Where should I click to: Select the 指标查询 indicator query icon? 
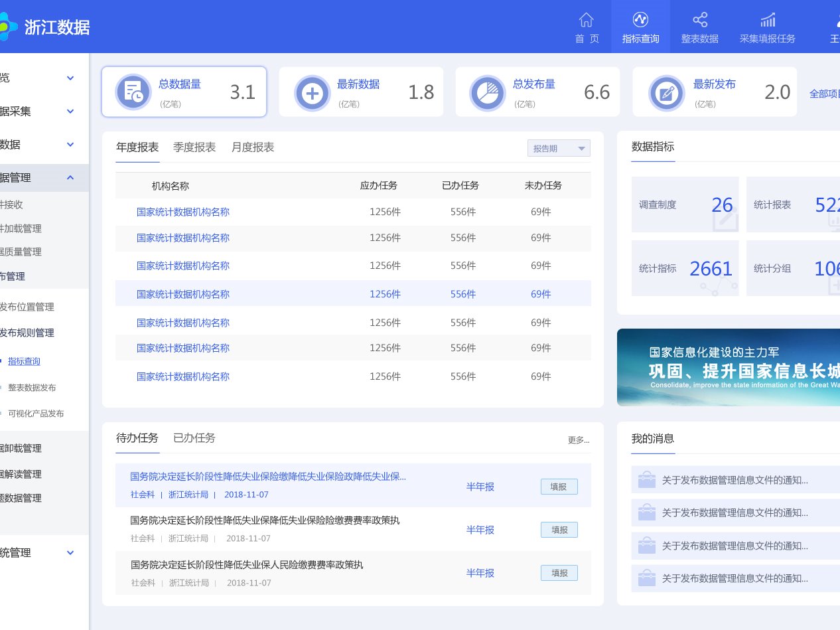(x=640, y=21)
